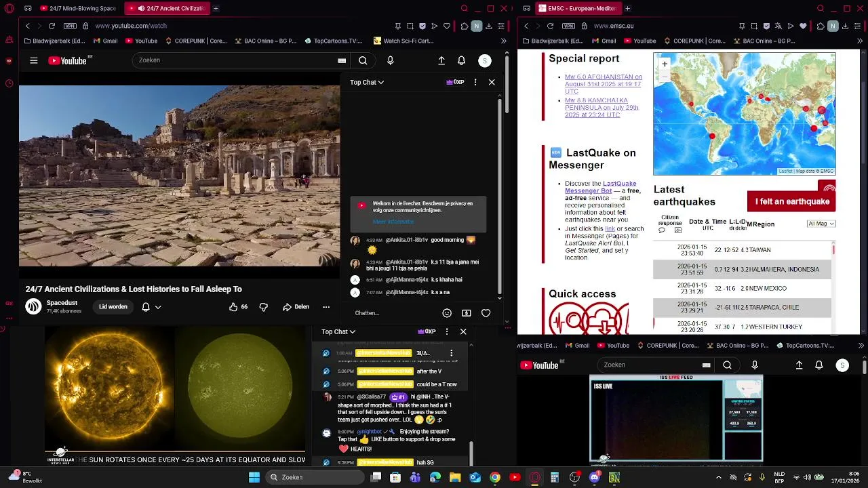This screenshot has height=488, width=868.
Task: Open Easy Setup sliders icon in left browser
Action: [x=501, y=26]
